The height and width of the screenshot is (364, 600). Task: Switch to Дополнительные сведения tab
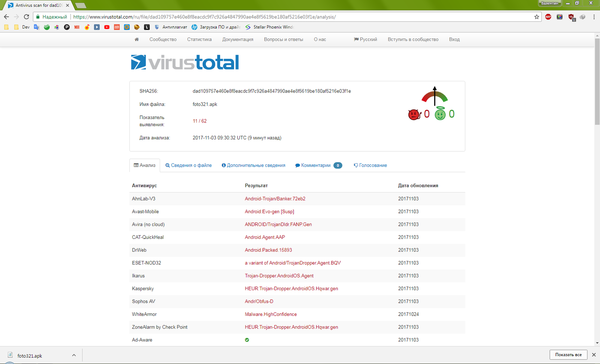coord(253,165)
